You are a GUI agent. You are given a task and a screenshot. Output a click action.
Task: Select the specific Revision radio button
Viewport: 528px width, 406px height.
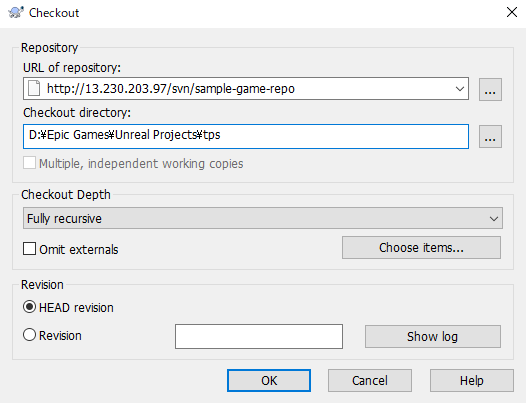click(29, 335)
